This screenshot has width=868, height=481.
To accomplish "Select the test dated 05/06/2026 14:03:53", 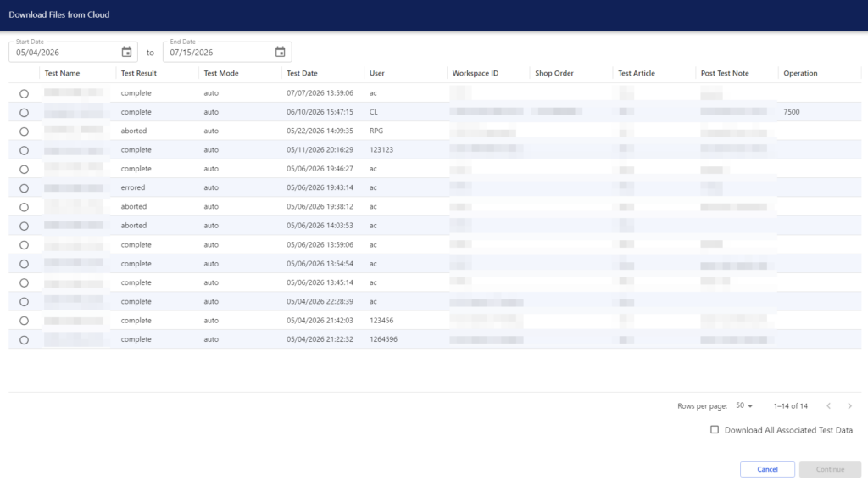I will pyautogui.click(x=24, y=227).
